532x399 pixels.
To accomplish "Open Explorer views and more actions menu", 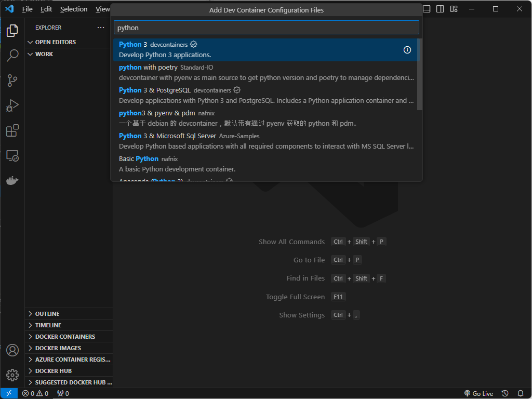I will [101, 28].
